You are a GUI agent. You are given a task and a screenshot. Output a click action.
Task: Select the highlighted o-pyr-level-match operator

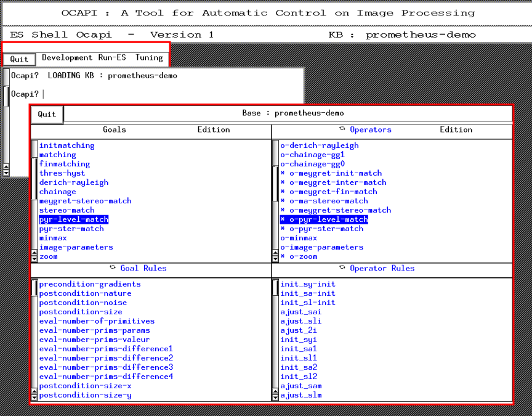click(324, 219)
